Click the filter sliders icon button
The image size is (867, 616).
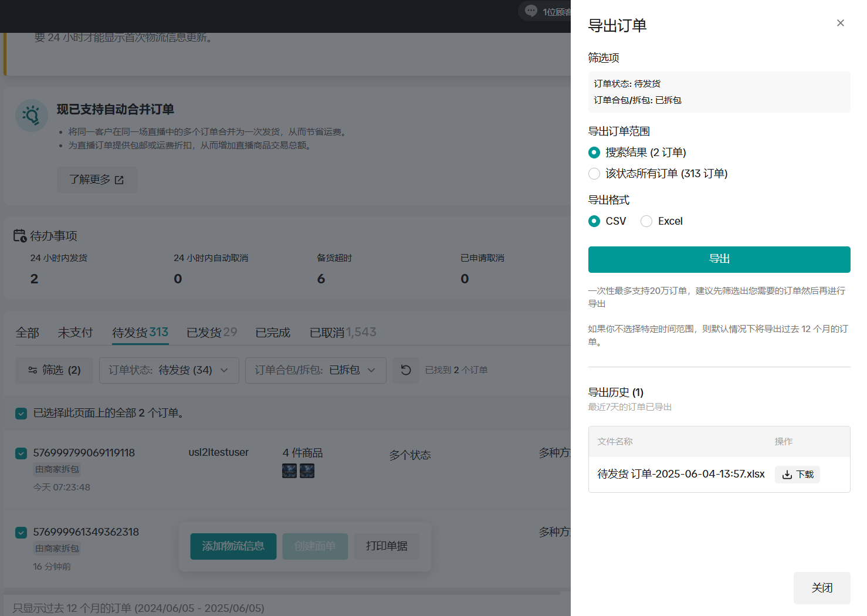point(33,370)
